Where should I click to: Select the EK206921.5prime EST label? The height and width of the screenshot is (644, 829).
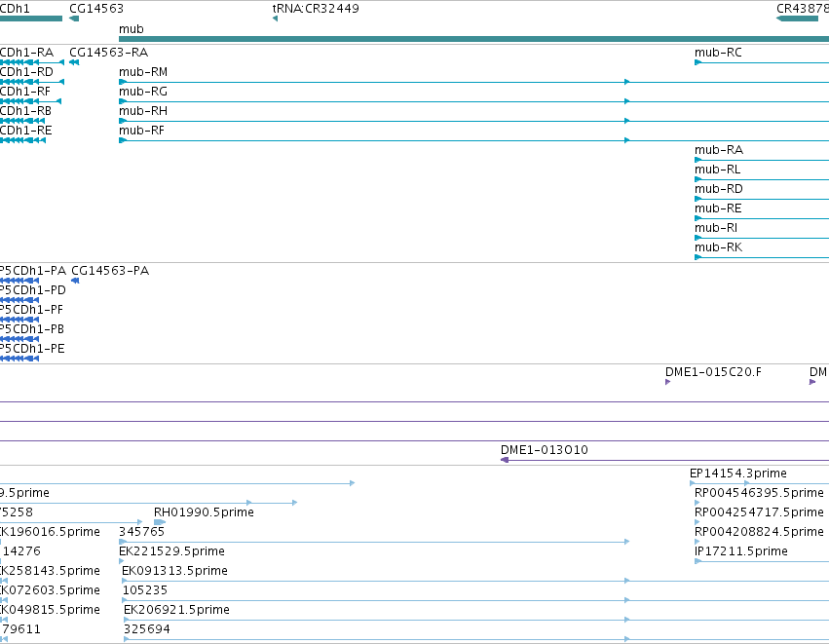tap(176, 610)
